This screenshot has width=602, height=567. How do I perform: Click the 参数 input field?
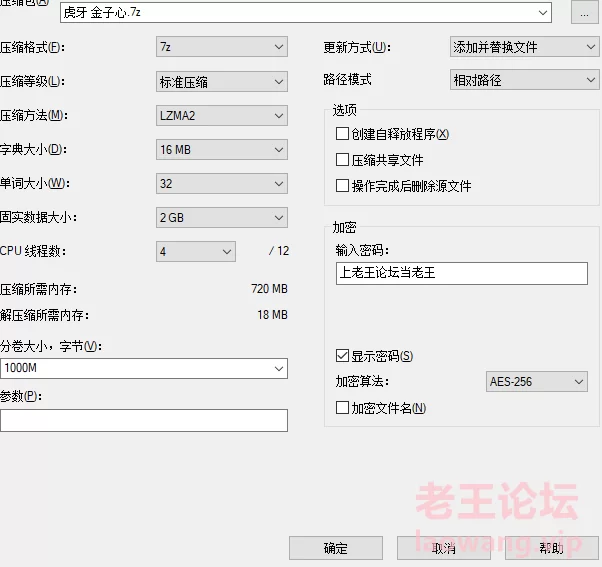(x=144, y=420)
